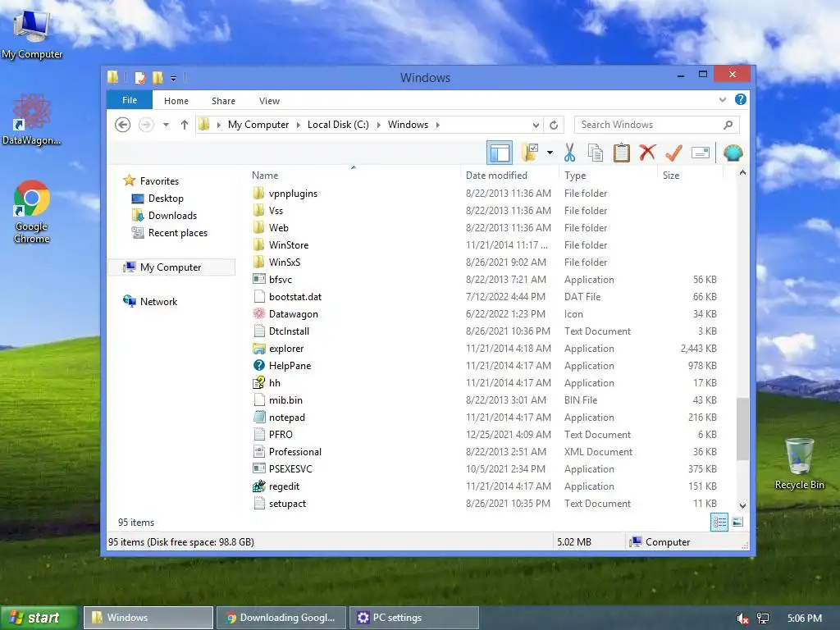Go up one folder level
The height and width of the screenshot is (630, 840).
tap(185, 125)
